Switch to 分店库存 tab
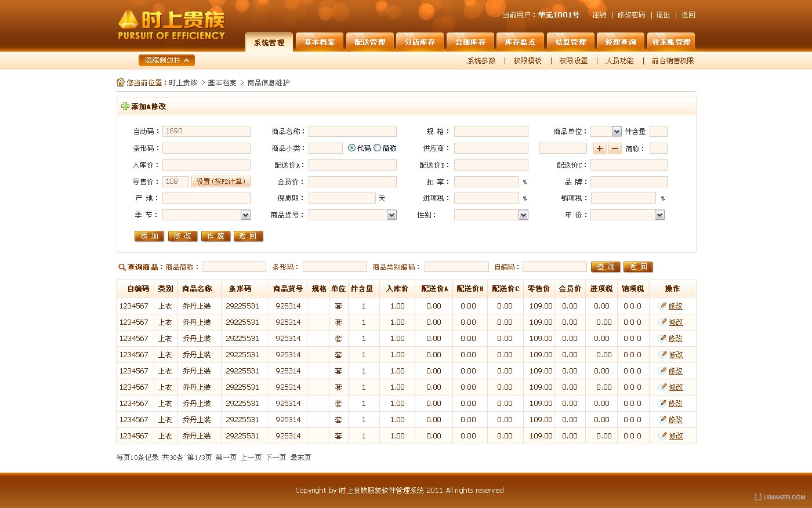 420,42
